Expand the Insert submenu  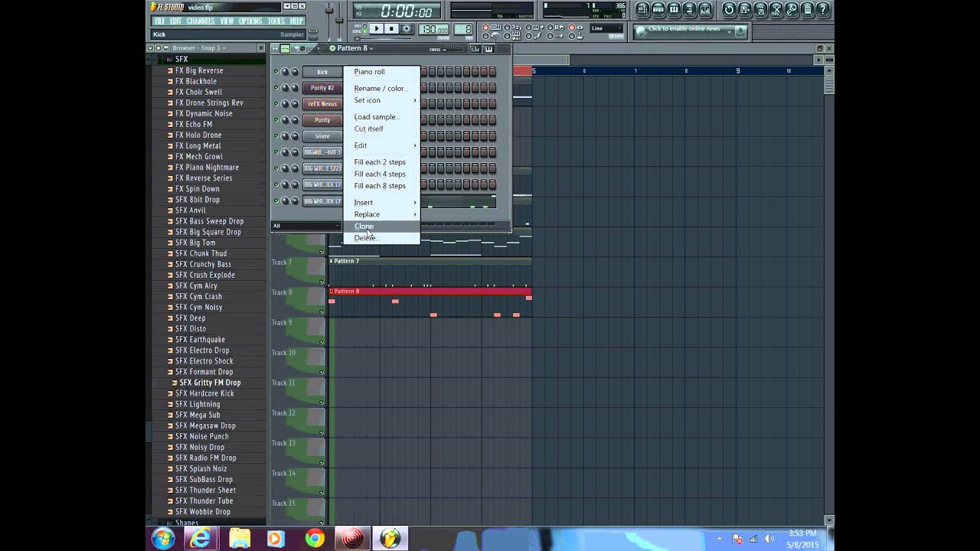click(381, 203)
